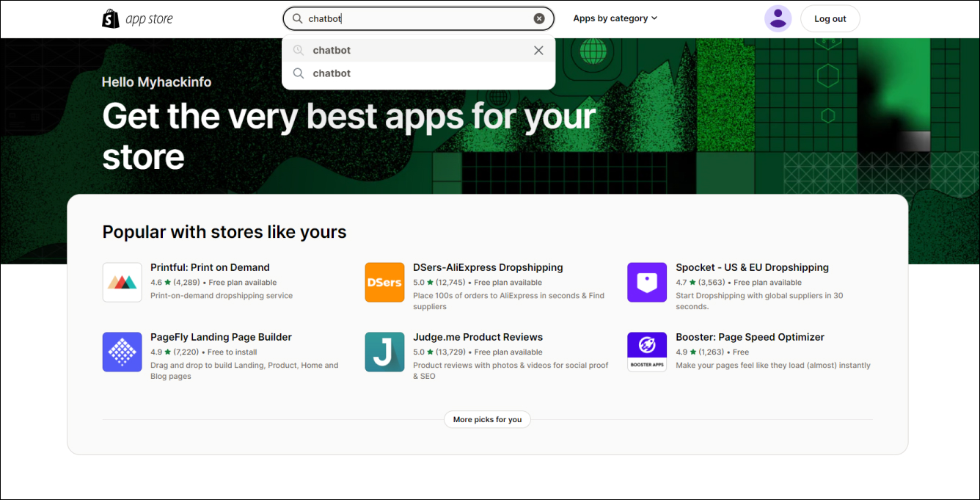This screenshot has width=980, height=500.
Task: Click the Log out button
Action: pyautogui.click(x=830, y=19)
